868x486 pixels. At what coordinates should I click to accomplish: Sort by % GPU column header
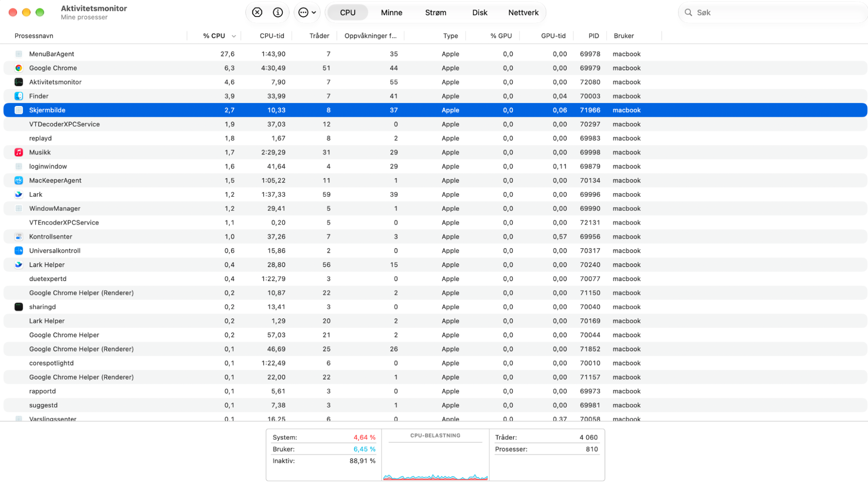(x=501, y=36)
